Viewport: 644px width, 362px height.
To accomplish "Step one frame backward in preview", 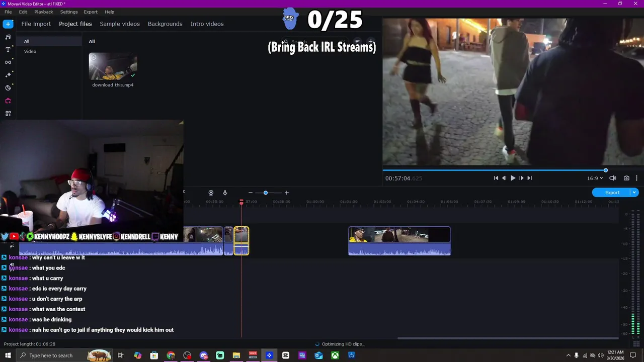I will [504, 178].
